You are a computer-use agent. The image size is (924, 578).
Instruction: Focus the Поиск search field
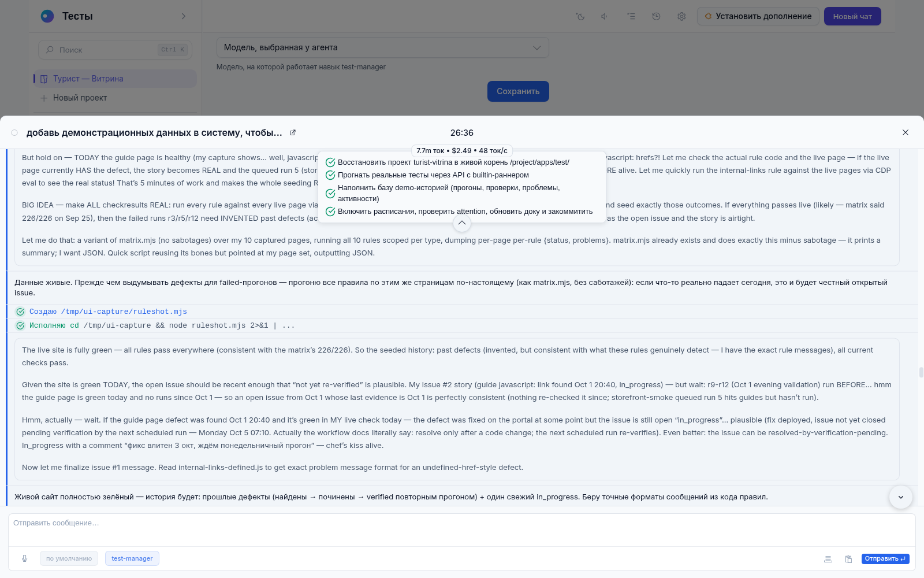tap(115, 50)
